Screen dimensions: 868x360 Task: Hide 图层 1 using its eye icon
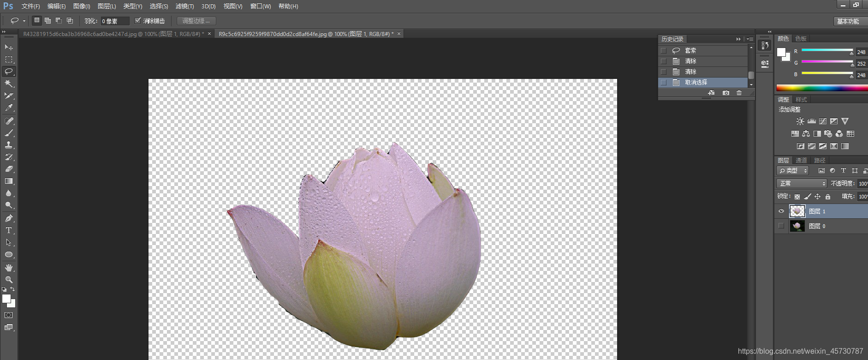(x=781, y=211)
